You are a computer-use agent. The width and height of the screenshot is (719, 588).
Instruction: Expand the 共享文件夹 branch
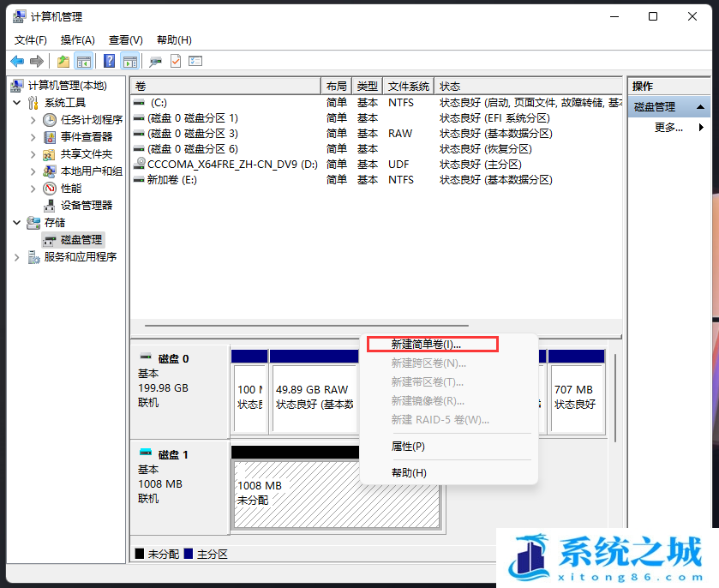(x=33, y=154)
